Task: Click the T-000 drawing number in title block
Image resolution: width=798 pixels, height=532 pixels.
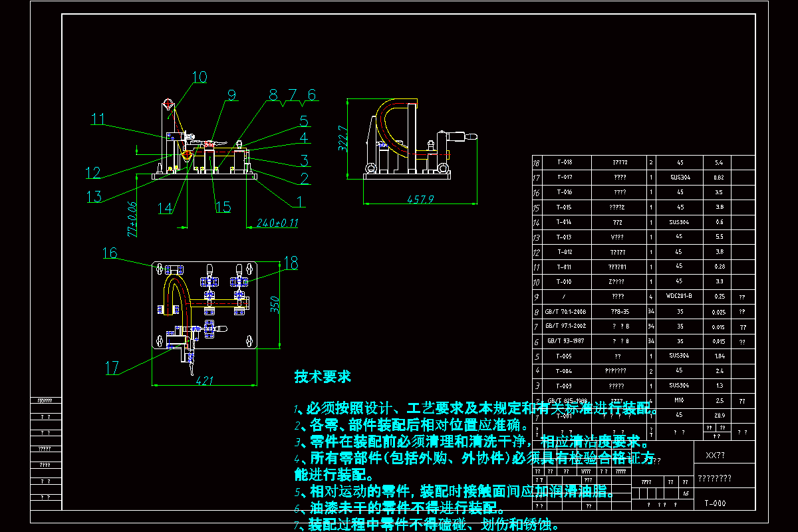Action: (x=715, y=503)
